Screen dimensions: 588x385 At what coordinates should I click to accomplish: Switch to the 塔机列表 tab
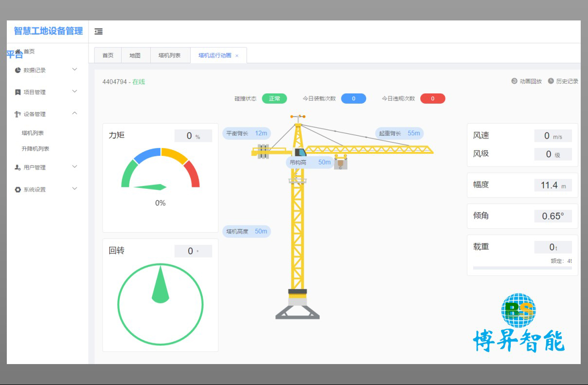point(169,55)
